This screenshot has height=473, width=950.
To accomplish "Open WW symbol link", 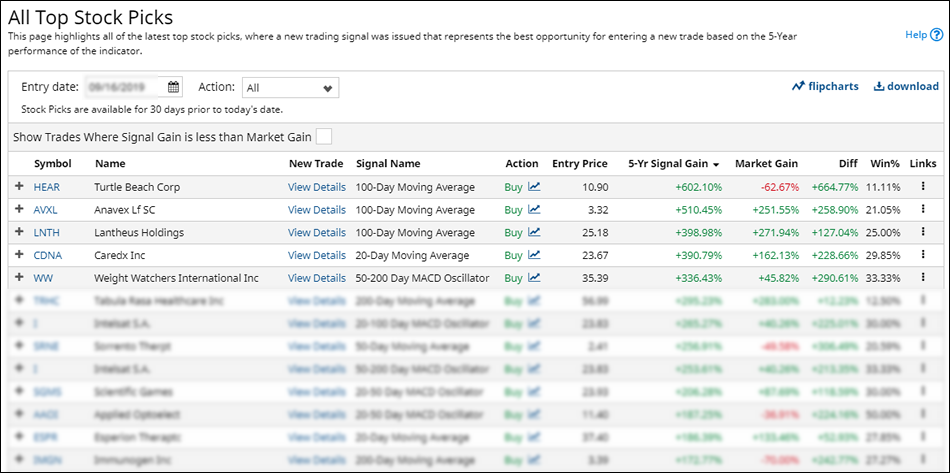I will pyautogui.click(x=42, y=278).
